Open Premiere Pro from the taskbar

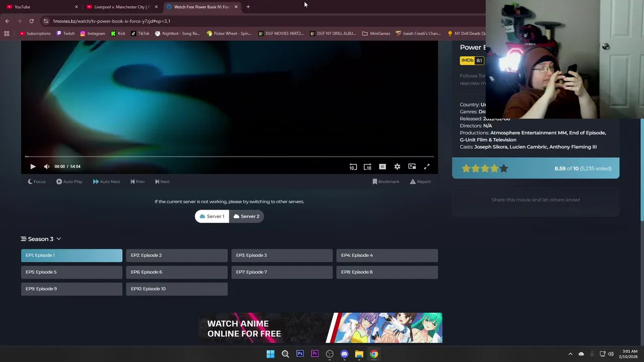tap(315, 354)
